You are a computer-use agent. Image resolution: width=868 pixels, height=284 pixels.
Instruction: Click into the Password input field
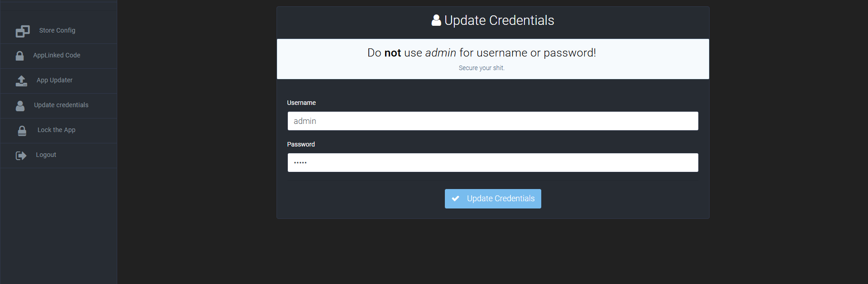pyautogui.click(x=492, y=163)
